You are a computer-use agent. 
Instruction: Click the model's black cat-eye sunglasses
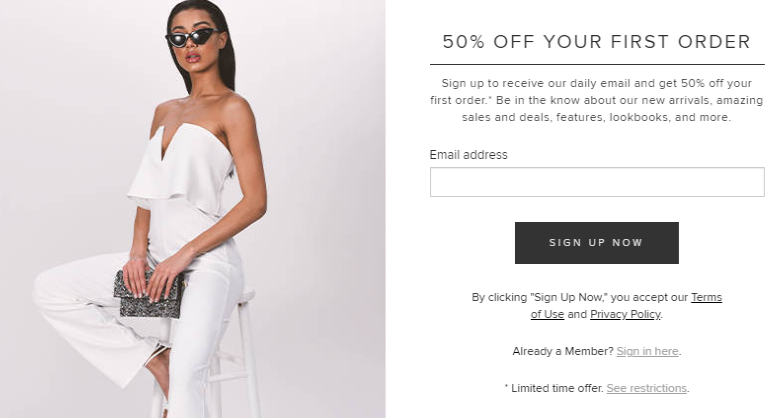click(192, 37)
